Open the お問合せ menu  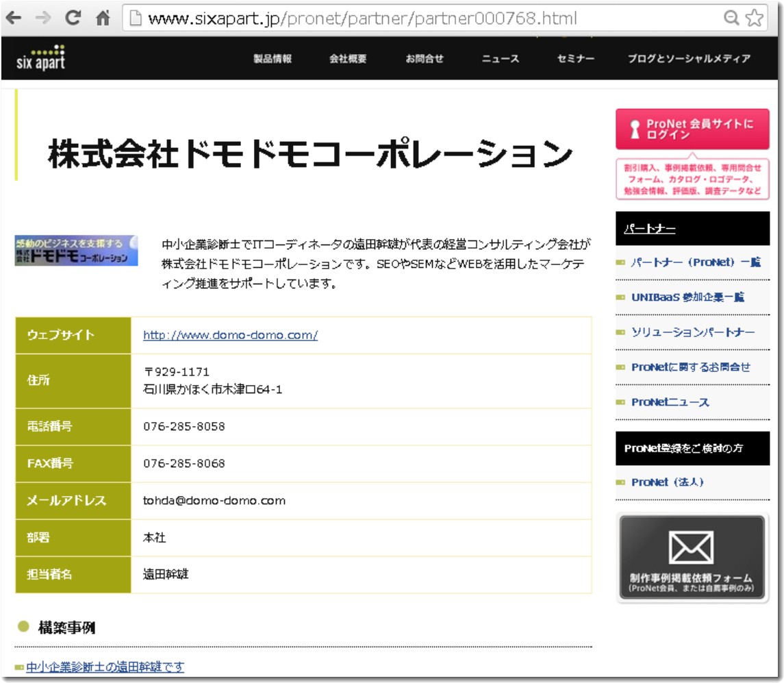(x=425, y=58)
